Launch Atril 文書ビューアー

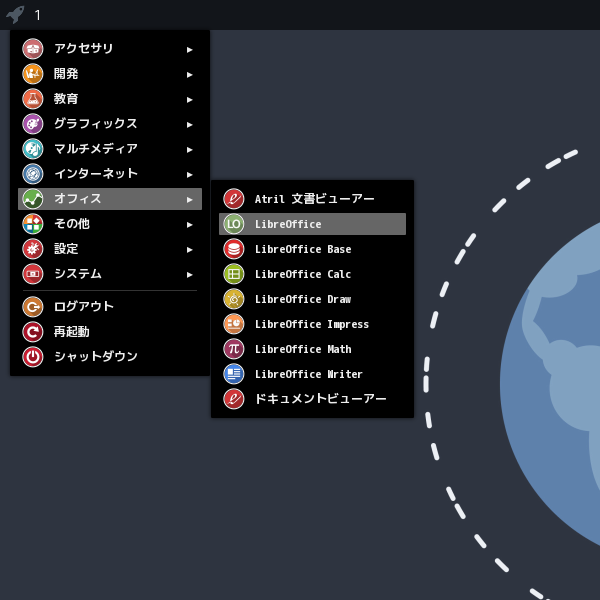tap(312, 199)
